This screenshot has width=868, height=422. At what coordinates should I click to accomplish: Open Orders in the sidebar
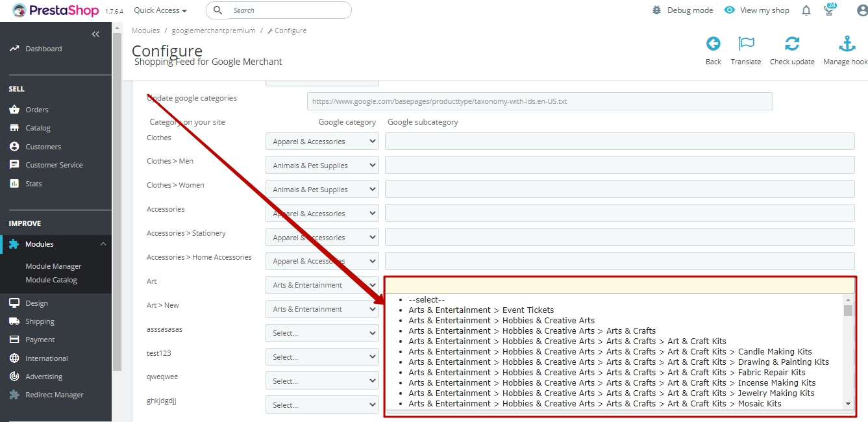(x=37, y=110)
